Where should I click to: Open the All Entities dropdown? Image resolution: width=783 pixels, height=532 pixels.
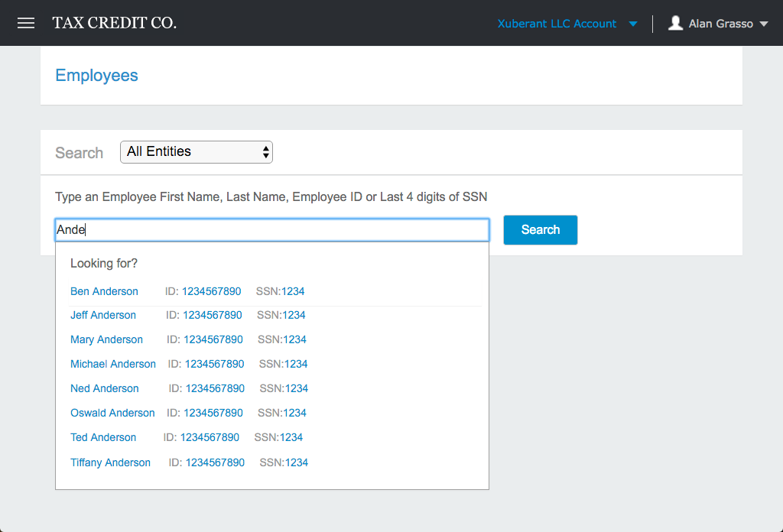(197, 151)
